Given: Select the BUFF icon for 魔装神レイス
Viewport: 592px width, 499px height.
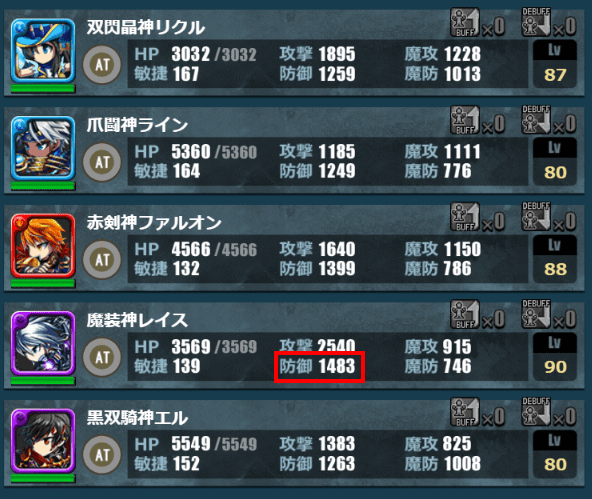Looking at the screenshot, I should (x=465, y=315).
